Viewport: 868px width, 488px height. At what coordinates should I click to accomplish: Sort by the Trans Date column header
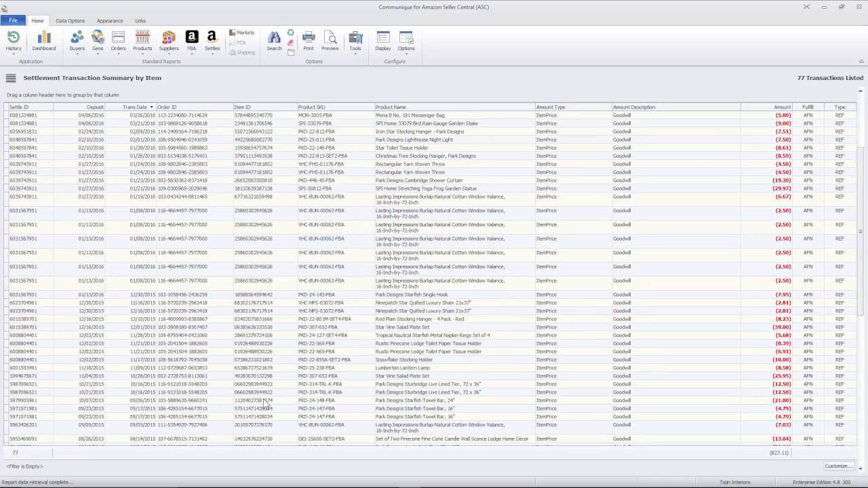click(131, 107)
